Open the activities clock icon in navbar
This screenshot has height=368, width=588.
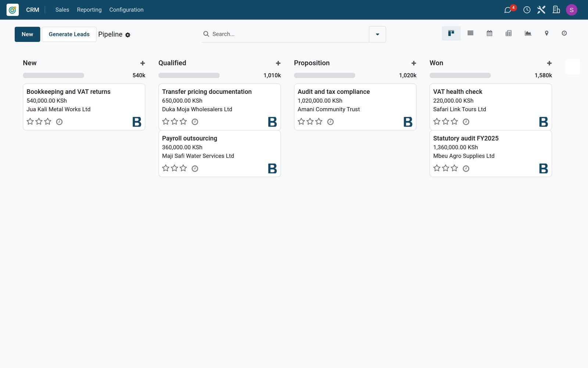527,10
